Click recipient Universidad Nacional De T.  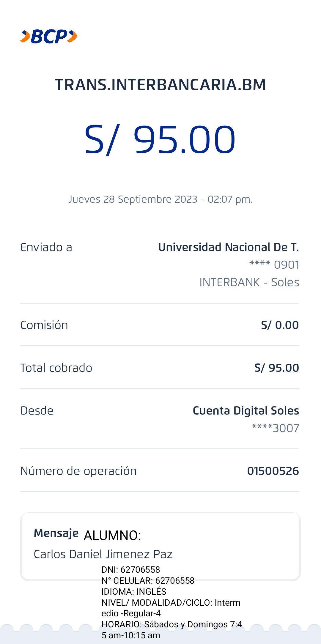click(x=228, y=247)
